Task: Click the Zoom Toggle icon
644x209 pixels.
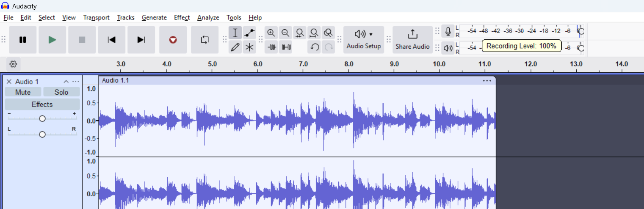Action: 328,33
